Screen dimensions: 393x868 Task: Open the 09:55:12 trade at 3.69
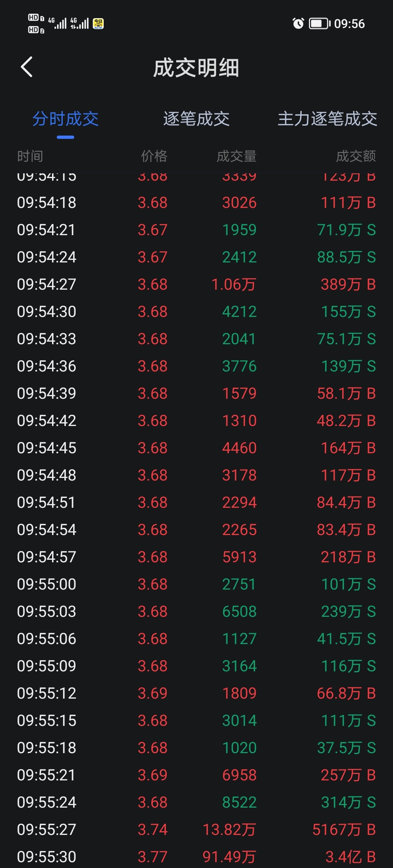pos(196,693)
